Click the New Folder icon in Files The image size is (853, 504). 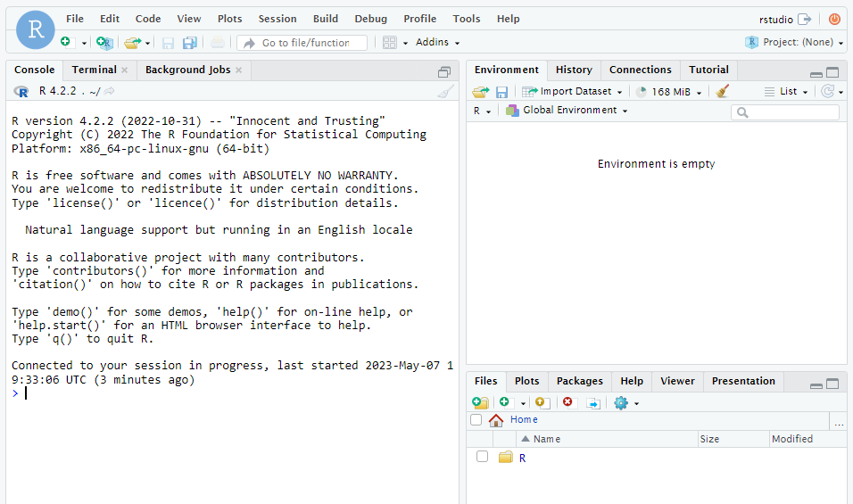480,403
